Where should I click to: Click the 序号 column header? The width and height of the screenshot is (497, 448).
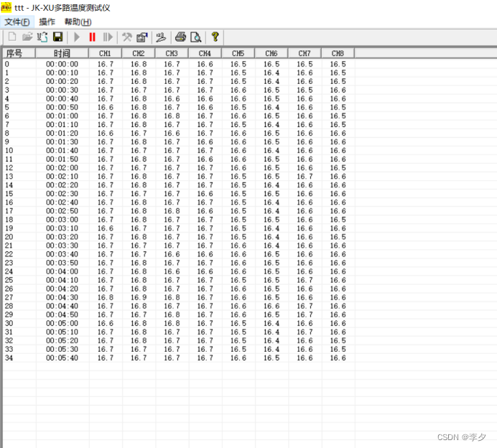click(x=19, y=53)
